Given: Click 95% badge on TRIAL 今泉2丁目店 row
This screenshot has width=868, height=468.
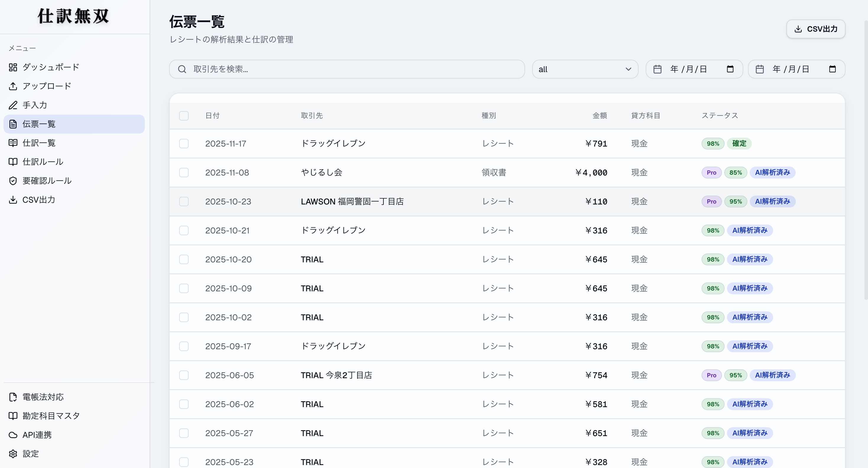Looking at the screenshot, I should point(736,376).
